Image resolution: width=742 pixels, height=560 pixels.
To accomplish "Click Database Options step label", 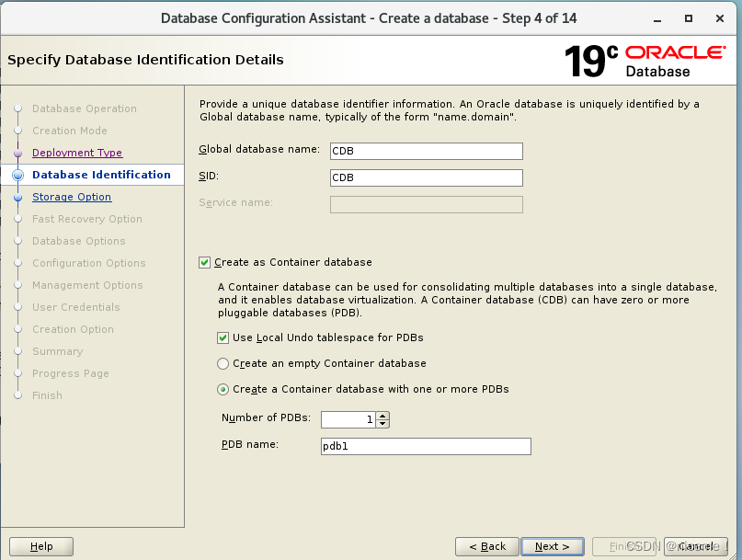I will tap(78, 242).
